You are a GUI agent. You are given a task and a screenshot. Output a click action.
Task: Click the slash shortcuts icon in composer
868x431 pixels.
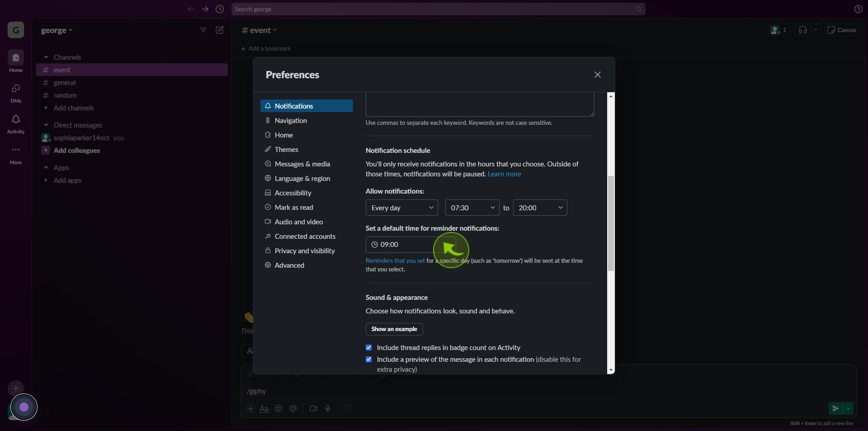[x=348, y=408]
